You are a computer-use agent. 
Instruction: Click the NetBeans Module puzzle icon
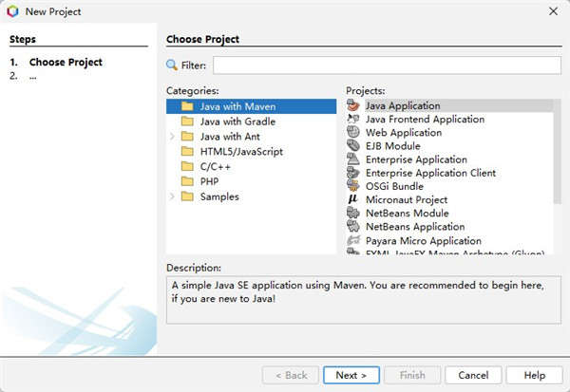[x=353, y=214]
